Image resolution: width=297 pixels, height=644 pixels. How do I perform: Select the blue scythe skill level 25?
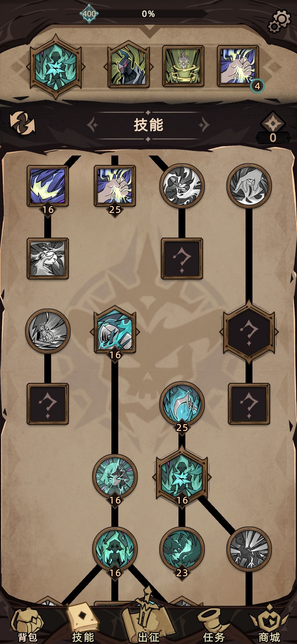[182, 404]
